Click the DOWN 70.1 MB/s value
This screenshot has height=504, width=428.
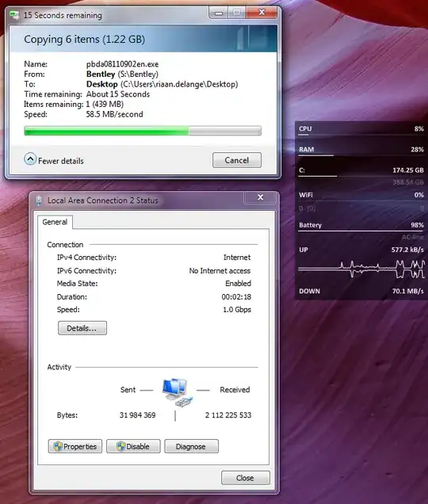[x=407, y=291]
